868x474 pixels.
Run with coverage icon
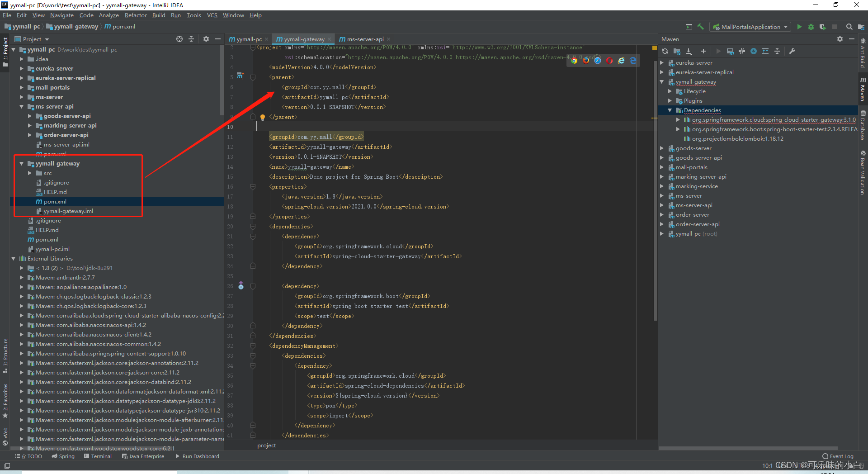(823, 27)
